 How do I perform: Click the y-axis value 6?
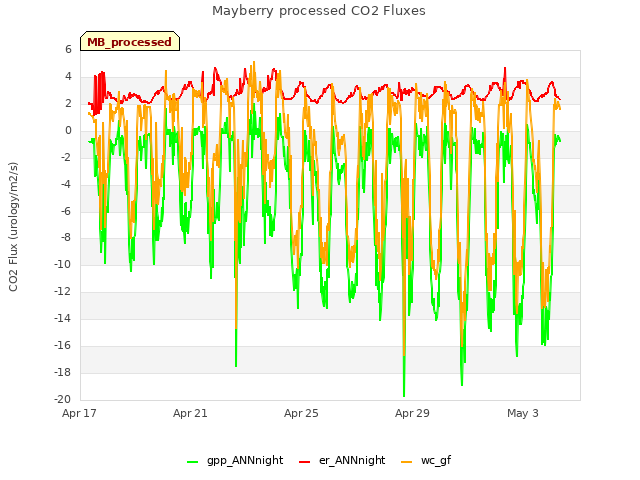pyautogui.click(x=68, y=49)
